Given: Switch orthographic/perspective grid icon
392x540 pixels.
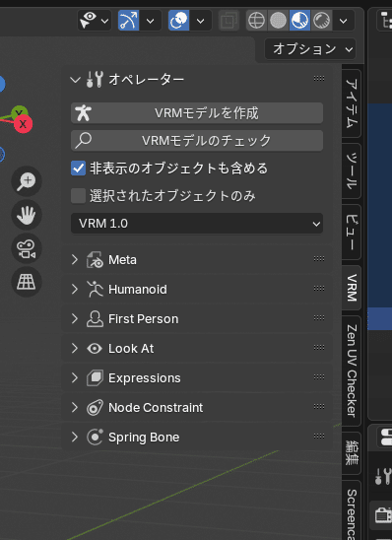Looking at the screenshot, I should (27, 282).
